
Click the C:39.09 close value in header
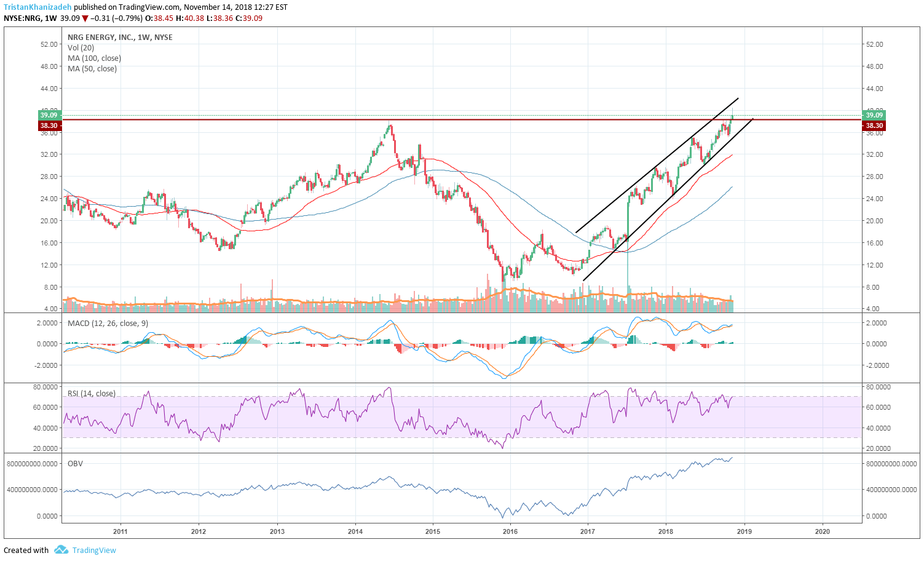[249, 18]
